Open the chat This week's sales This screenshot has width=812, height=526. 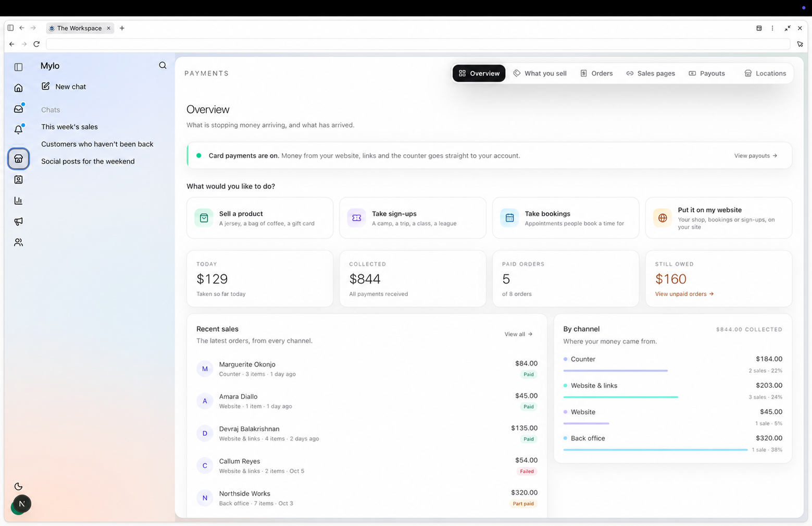pyautogui.click(x=69, y=127)
